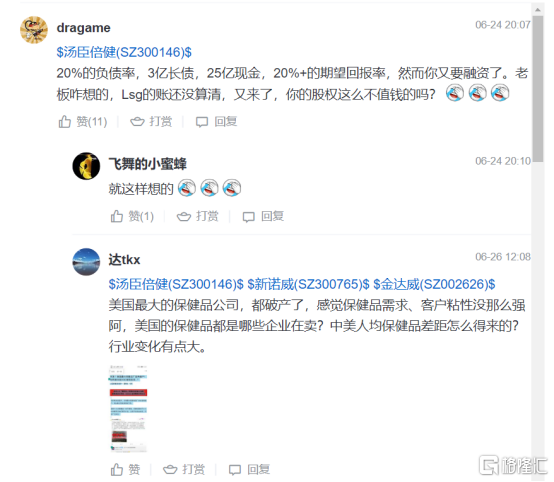Screen dimensions: 554x482
Task: Open 达tkx's landscape avatar
Action: [86, 262]
